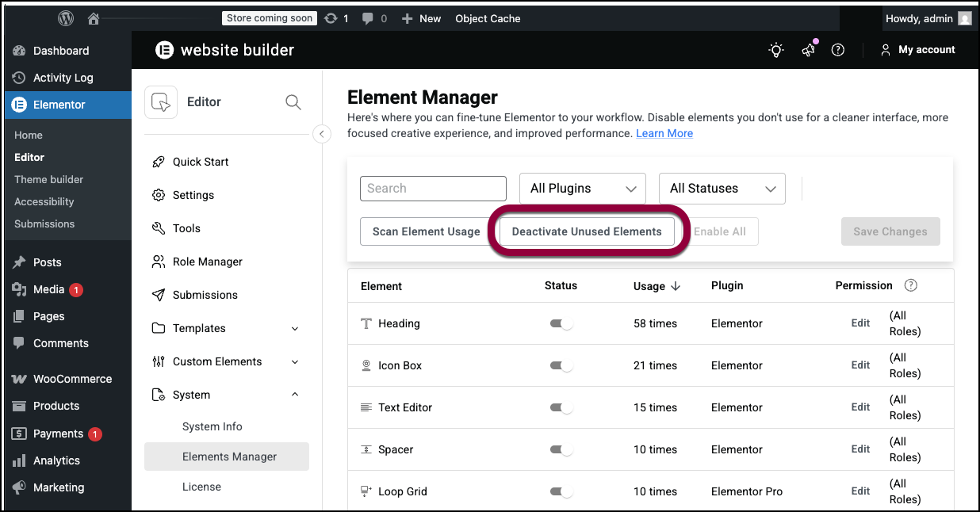Disable the Icon Box element
The height and width of the screenshot is (512, 980).
(x=561, y=365)
